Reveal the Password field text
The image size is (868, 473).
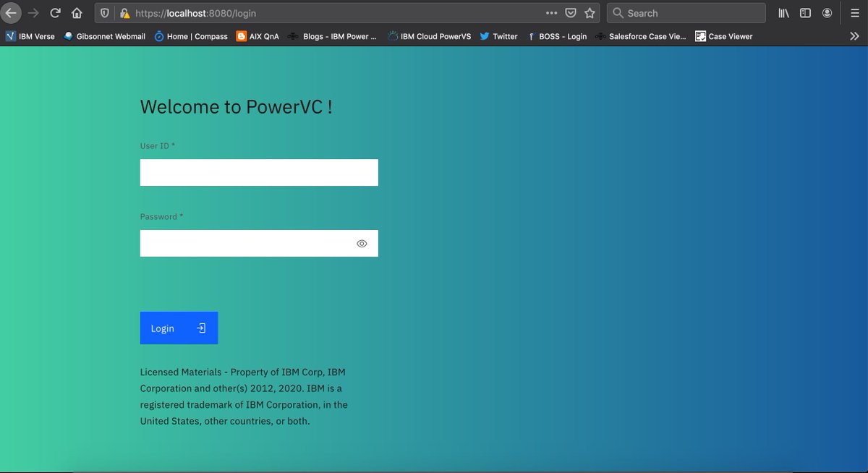(362, 243)
